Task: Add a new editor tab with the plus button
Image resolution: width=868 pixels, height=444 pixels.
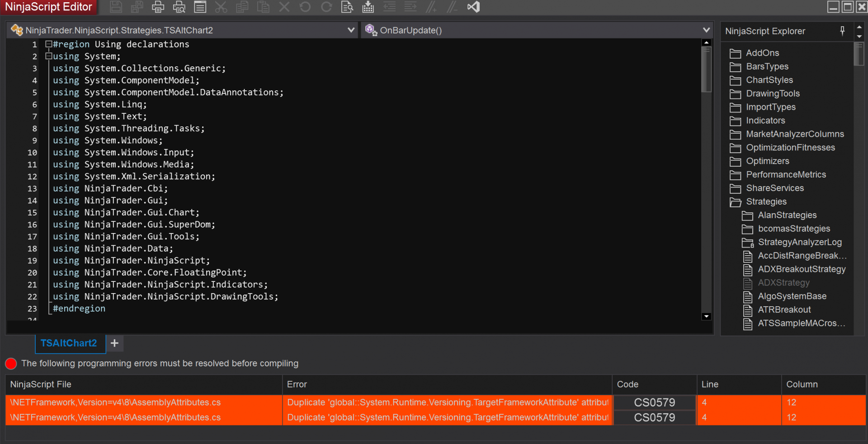Action: tap(115, 343)
